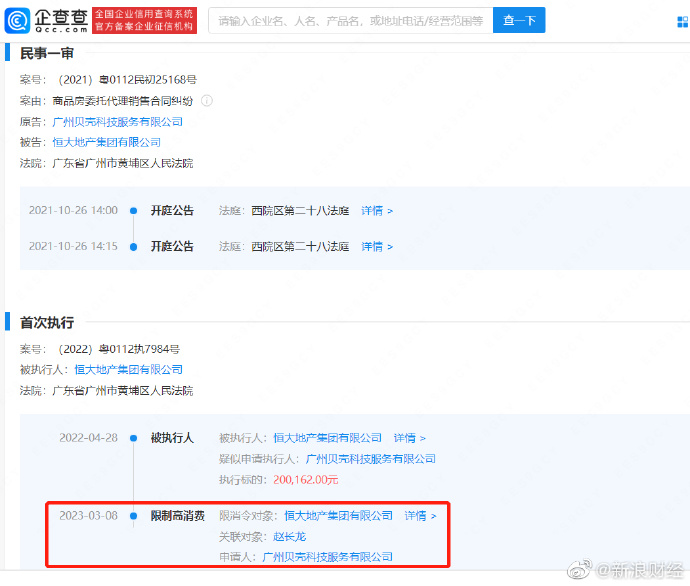Click the 2021-10-26 14:00 timeline dot
The width and height of the screenshot is (690, 586).
[133, 211]
